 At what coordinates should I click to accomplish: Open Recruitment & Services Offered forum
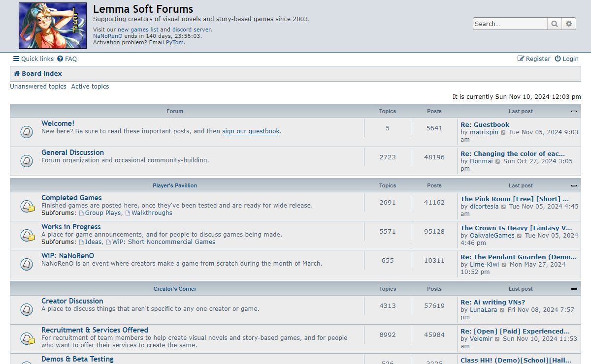pyautogui.click(x=95, y=330)
